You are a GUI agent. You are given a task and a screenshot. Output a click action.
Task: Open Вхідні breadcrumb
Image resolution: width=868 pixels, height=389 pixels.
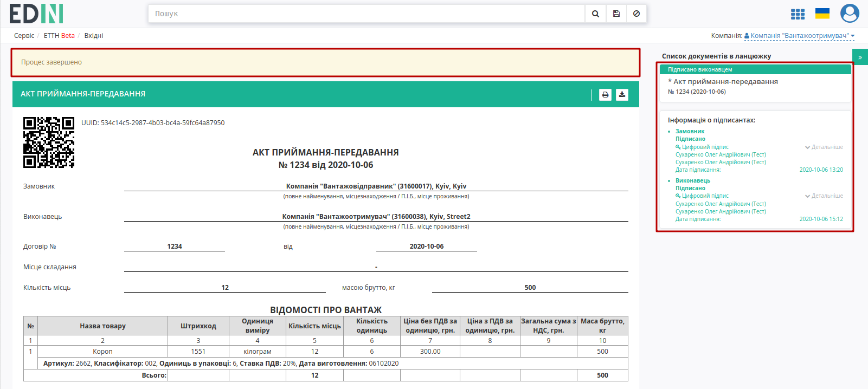coord(94,36)
